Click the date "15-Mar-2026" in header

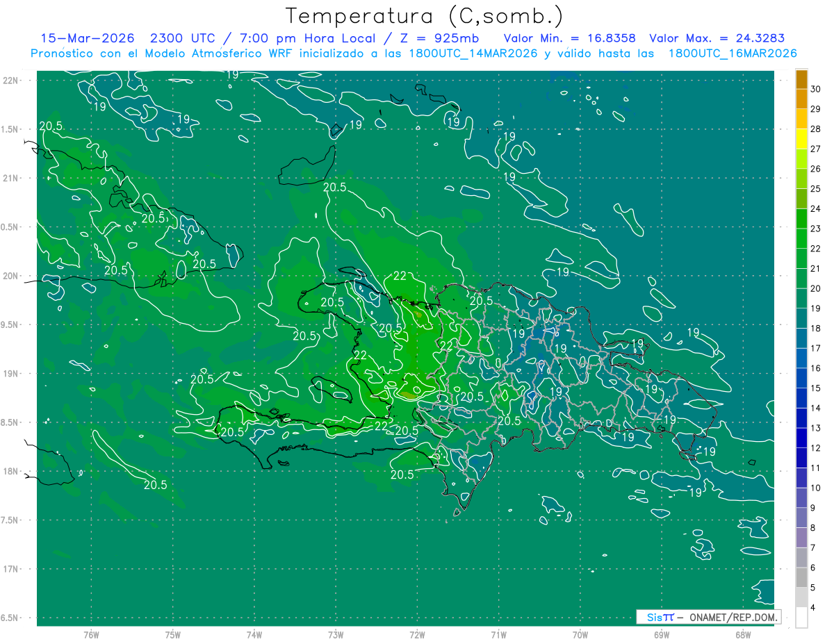coord(88,38)
